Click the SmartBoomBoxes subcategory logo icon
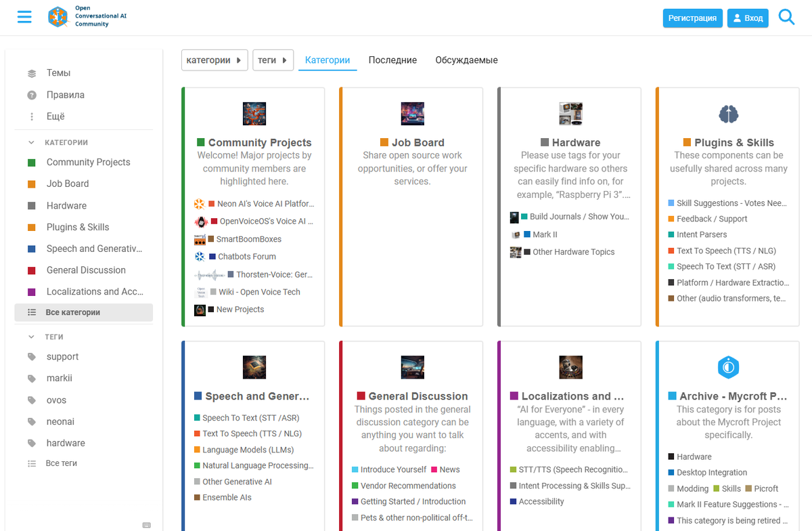The image size is (812, 531). point(199,239)
